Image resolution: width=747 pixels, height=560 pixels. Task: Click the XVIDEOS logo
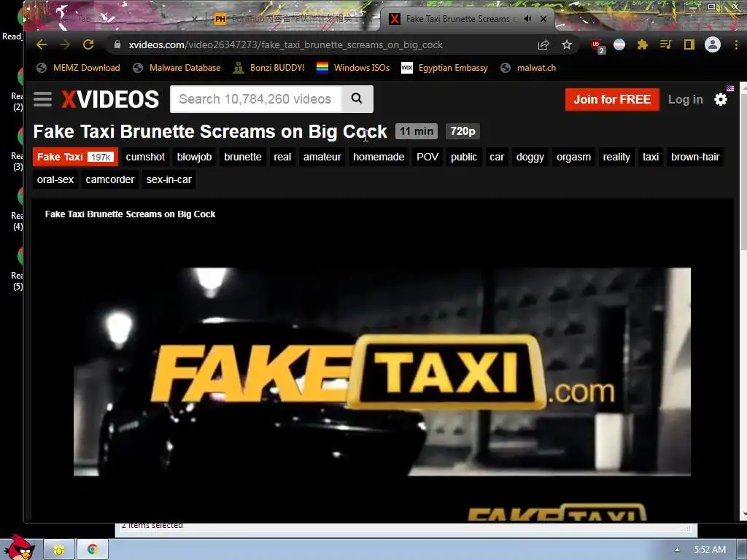coord(110,99)
